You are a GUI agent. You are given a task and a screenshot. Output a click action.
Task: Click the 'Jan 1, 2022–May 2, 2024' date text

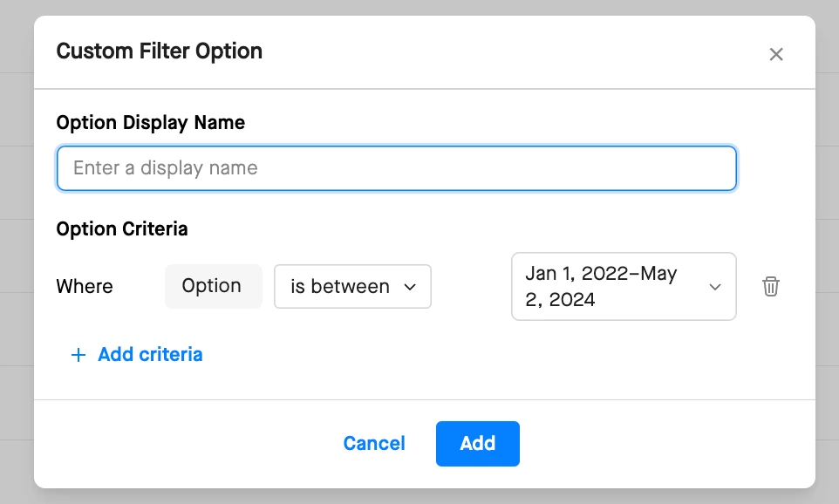pos(602,287)
